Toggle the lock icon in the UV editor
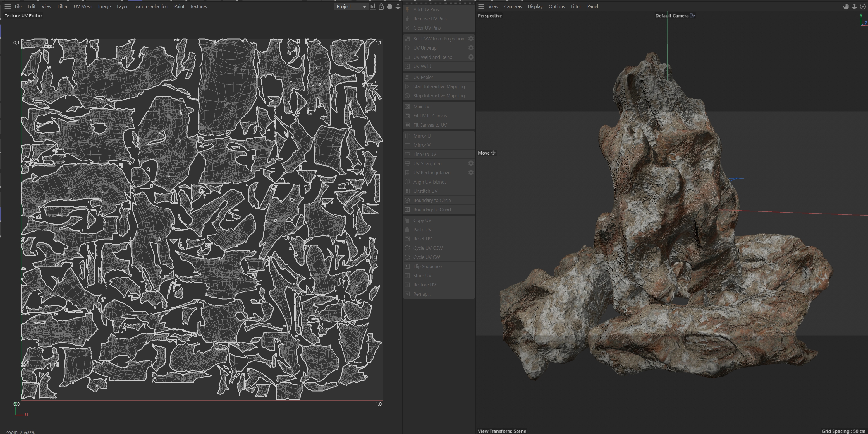Viewport: 868px width, 434px height. click(381, 6)
